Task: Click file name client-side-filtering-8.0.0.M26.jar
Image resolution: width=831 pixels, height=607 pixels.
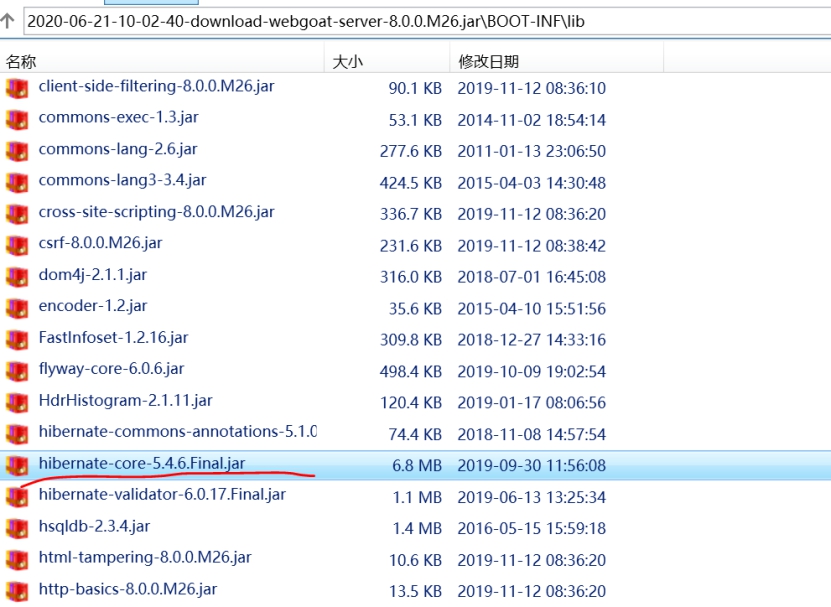Action: (x=156, y=86)
